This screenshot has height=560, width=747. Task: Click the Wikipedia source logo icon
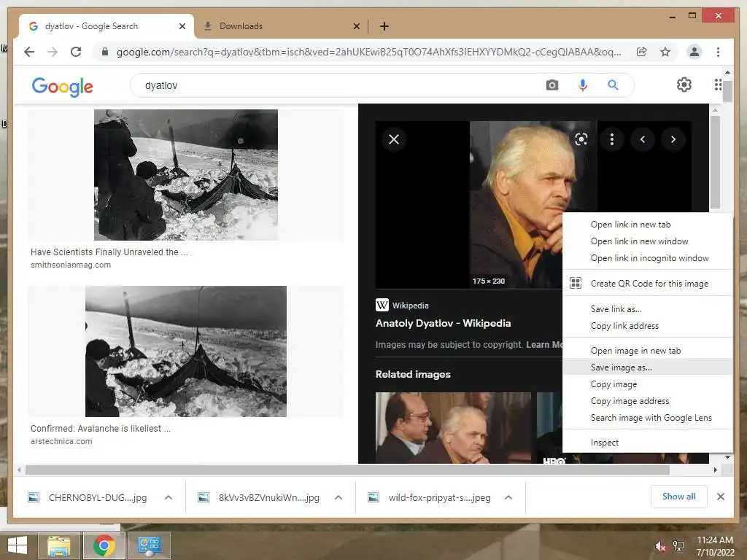[x=382, y=305]
